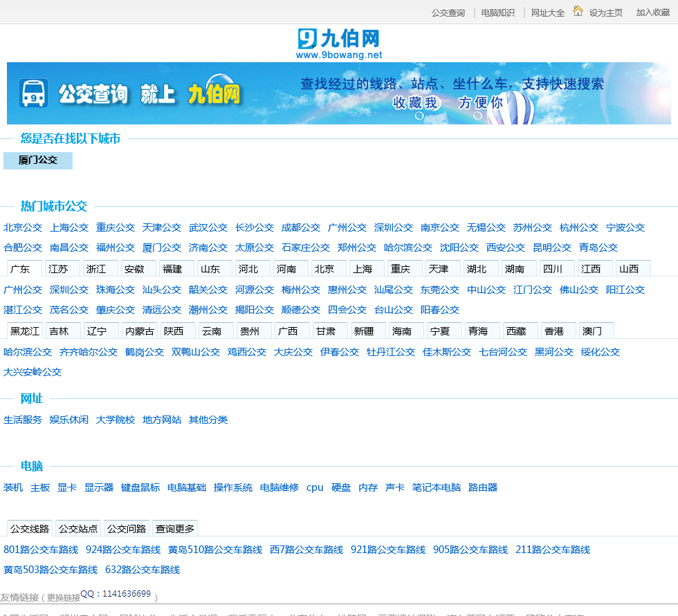Open the 北京公交 hot city link
This screenshot has width=678, height=616.
(x=23, y=227)
